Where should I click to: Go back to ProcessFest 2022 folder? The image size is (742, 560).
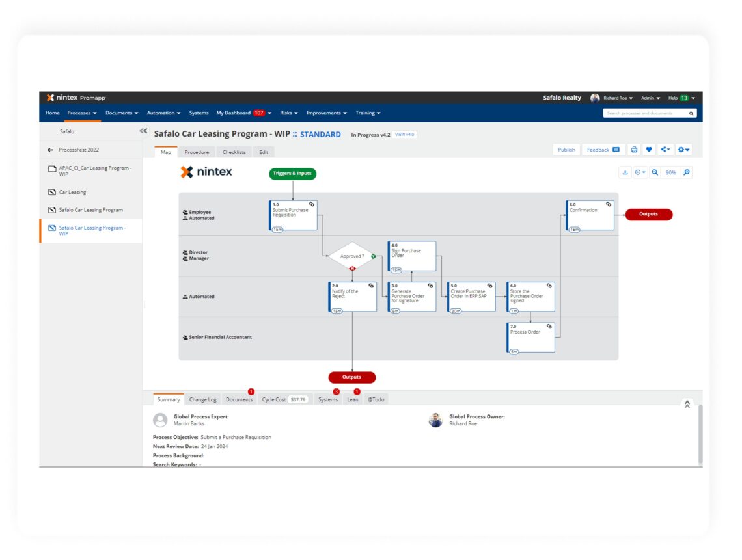[x=51, y=150]
